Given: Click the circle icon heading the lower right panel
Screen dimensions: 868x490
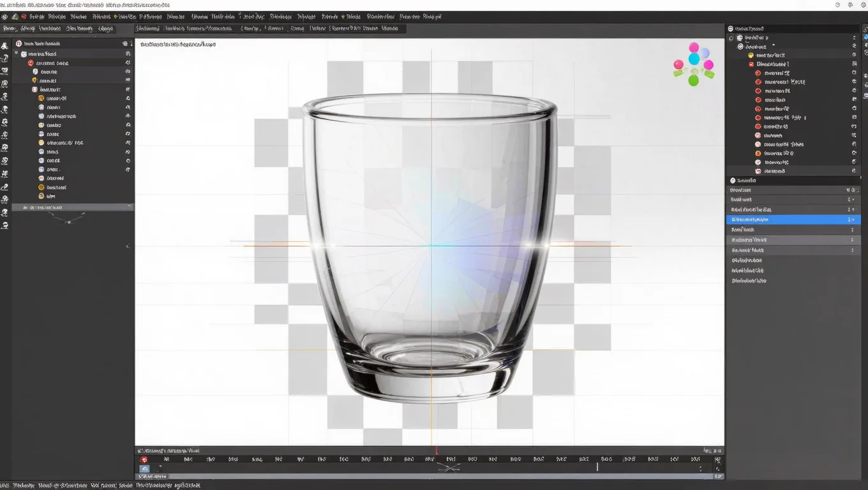Looking at the screenshot, I should [x=733, y=181].
